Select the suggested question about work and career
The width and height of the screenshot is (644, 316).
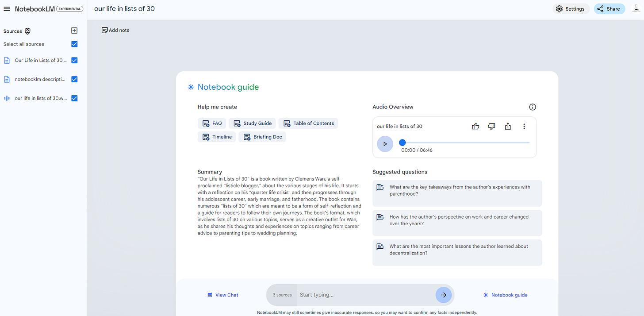[x=457, y=223]
